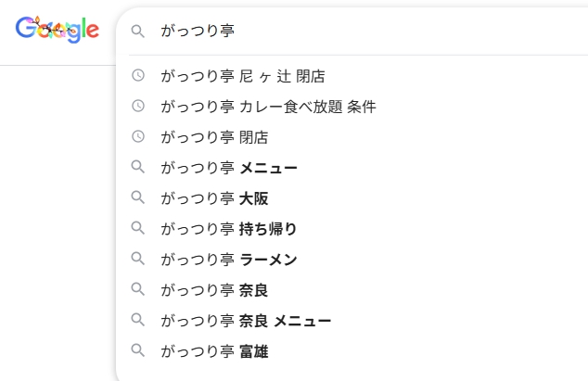Pick the がっつり亭 閉店 history suggestion
This screenshot has height=381, width=588.
pyautogui.click(x=214, y=137)
